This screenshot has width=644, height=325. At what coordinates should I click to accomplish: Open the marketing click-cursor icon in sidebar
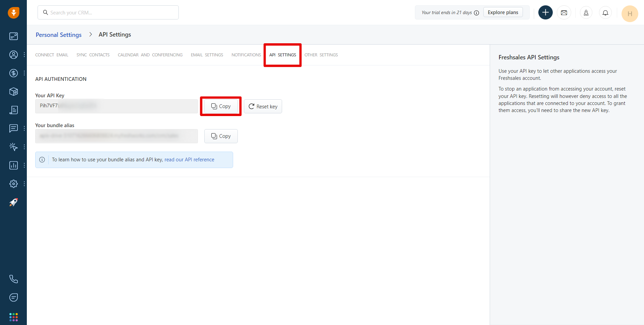13,147
